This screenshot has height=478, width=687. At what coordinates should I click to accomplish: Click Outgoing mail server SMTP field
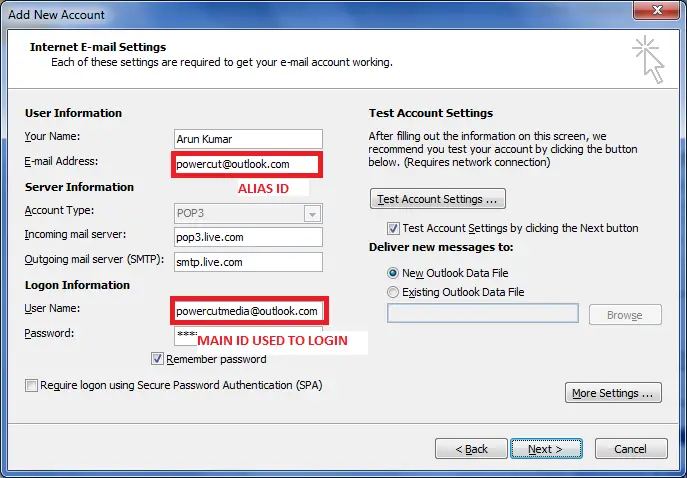(248, 262)
